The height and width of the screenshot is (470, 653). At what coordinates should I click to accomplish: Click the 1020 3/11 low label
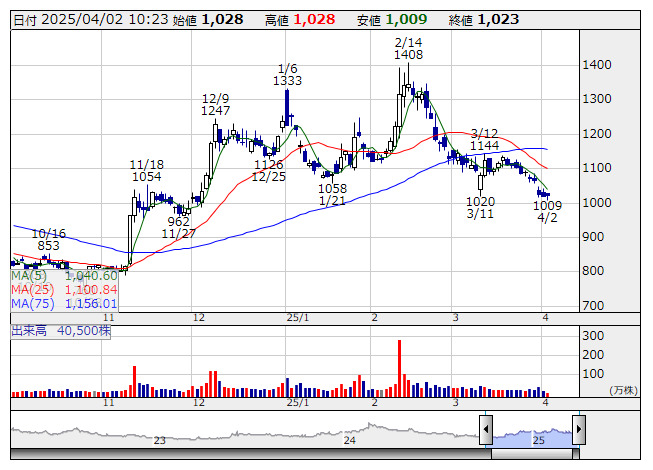tap(480, 208)
